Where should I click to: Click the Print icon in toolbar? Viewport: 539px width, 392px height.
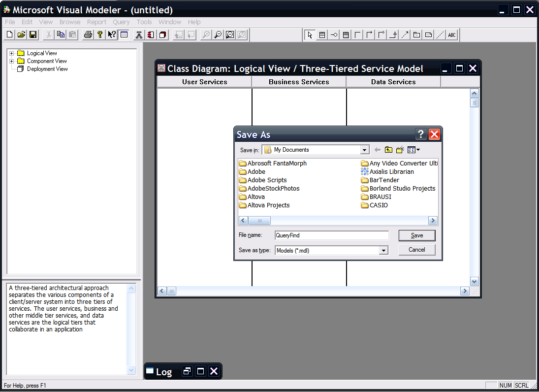[x=88, y=34]
